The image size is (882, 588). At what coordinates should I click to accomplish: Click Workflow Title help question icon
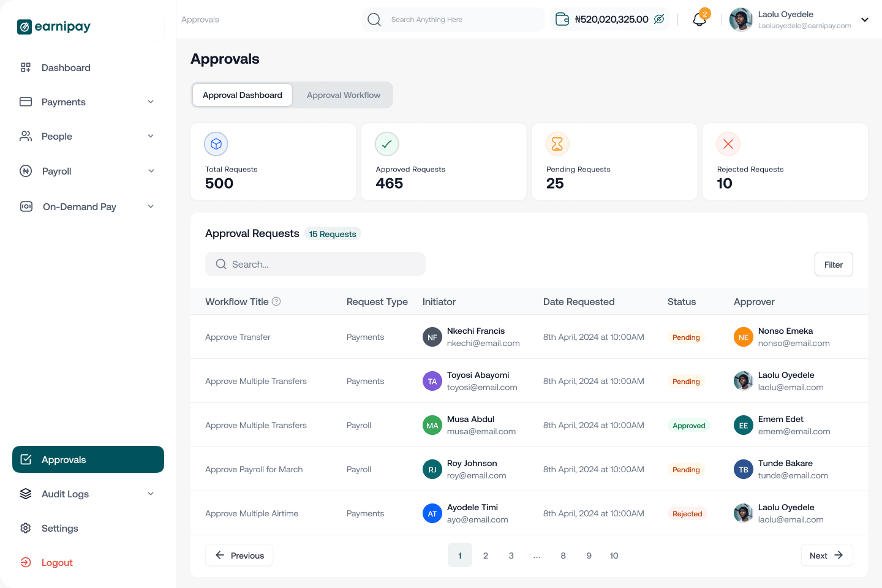tap(276, 301)
